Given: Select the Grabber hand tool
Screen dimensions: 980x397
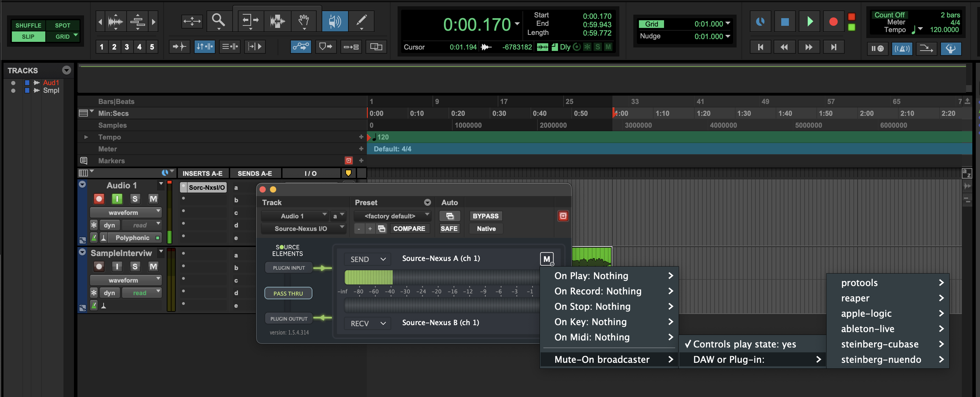Looking at the screenshot, I should [x=303, y=21].
